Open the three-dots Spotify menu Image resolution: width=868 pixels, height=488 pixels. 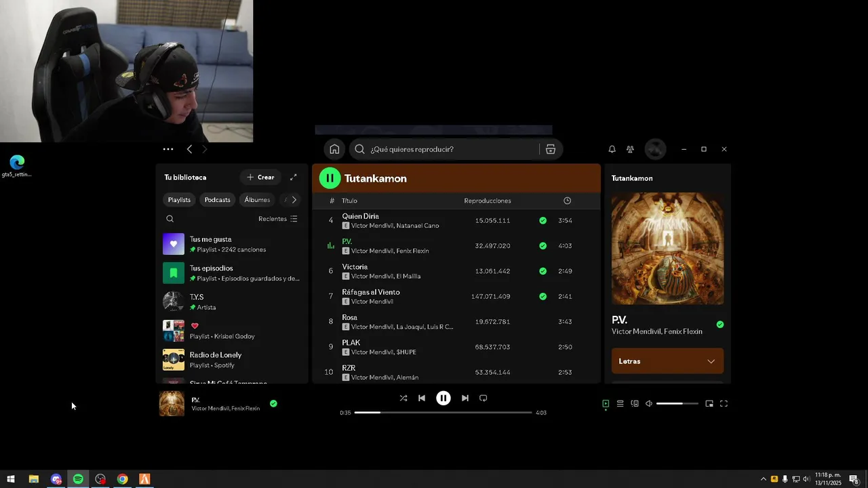(168, 149)
